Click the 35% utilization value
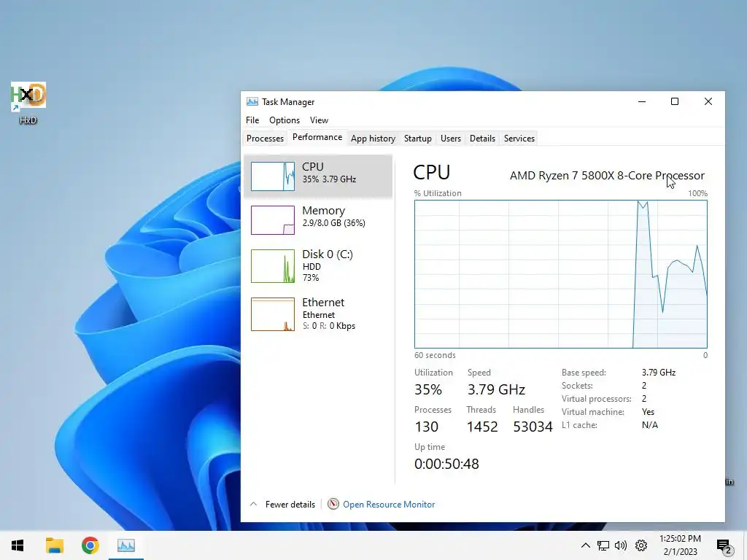Image resolution: width=747 pixels, height=560 pixels. click(428, 389)
